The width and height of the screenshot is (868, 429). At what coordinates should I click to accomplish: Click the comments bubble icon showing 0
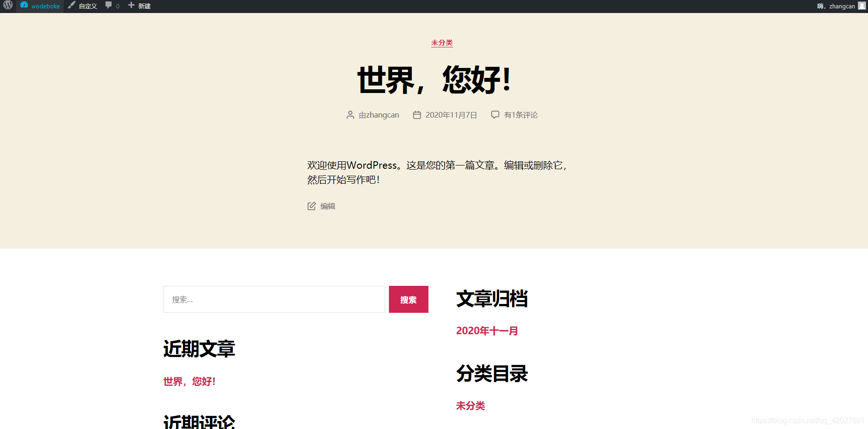[x=109, y=6]
